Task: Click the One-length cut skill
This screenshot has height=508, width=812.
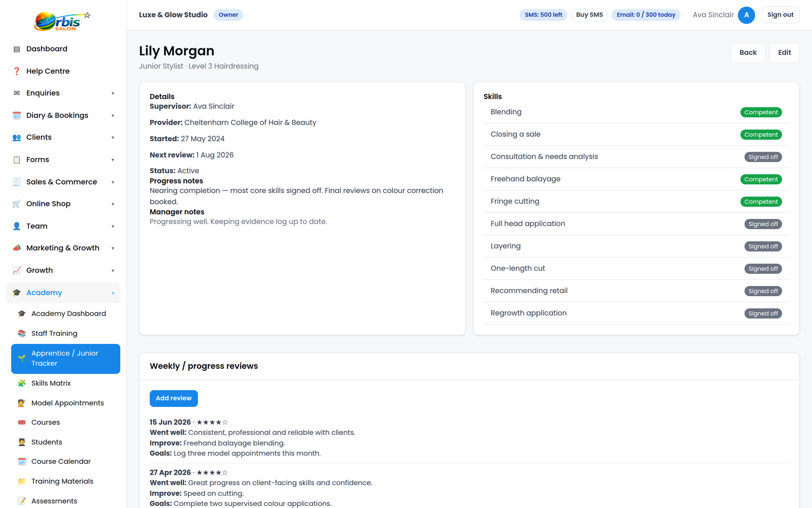Action: click(636, 269)
